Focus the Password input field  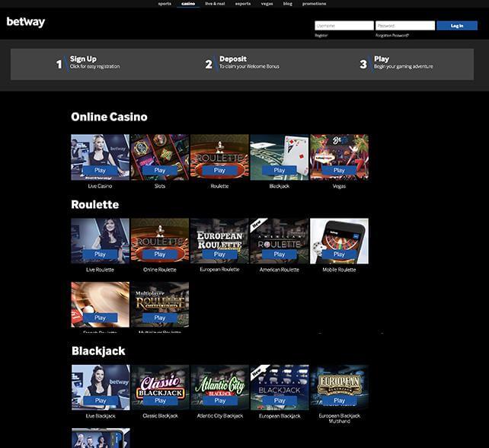[x=405, y=26]
